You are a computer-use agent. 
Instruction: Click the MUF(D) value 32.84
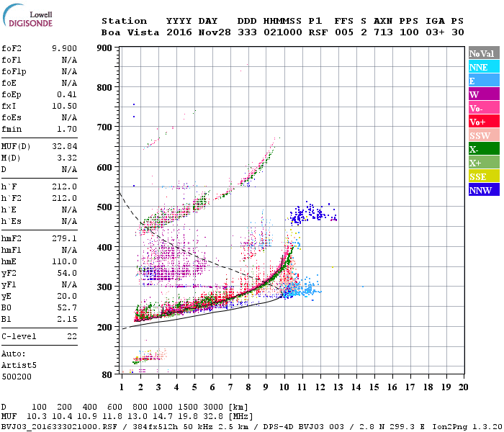pos(64,147)
